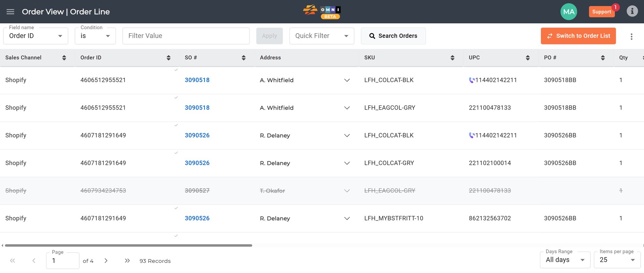Open the MA user avatar menu
The height and width of the screenshot is (273, 644).
click(x=569, y=12)
